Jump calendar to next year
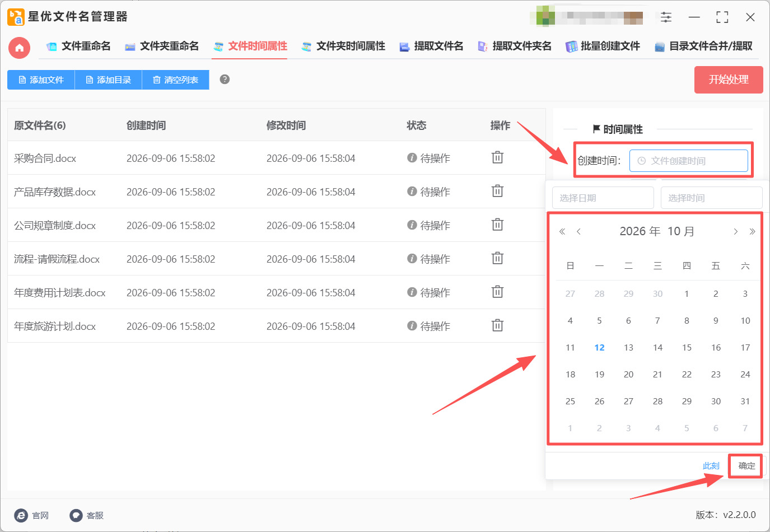Screen dimensions: 770x532 [752, 231]
